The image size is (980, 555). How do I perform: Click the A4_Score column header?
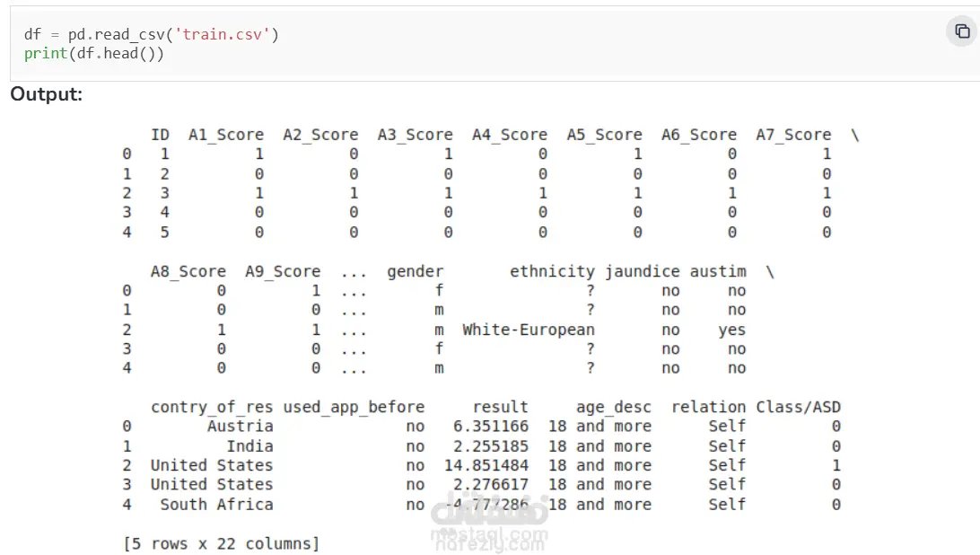pyautogui.click(x=510, y=135)
